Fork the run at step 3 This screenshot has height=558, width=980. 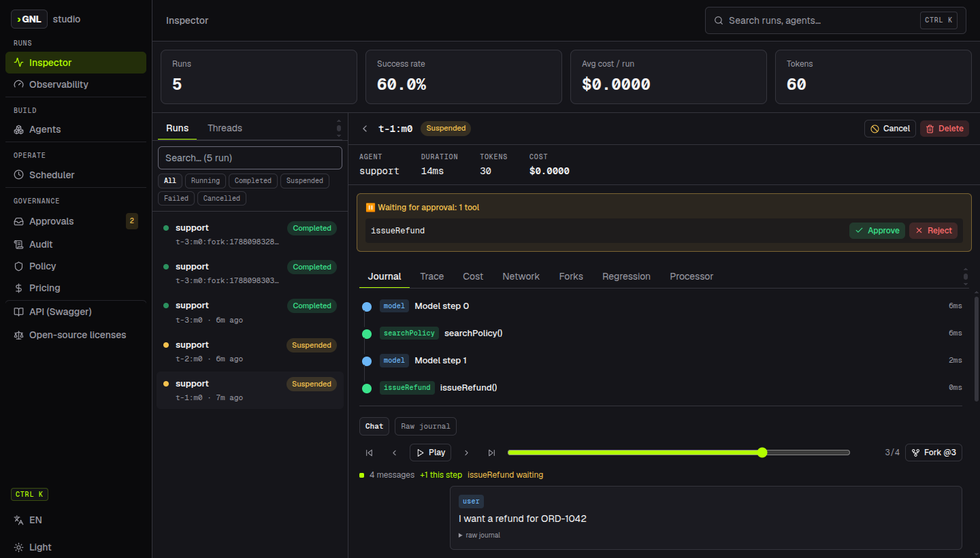933,453
